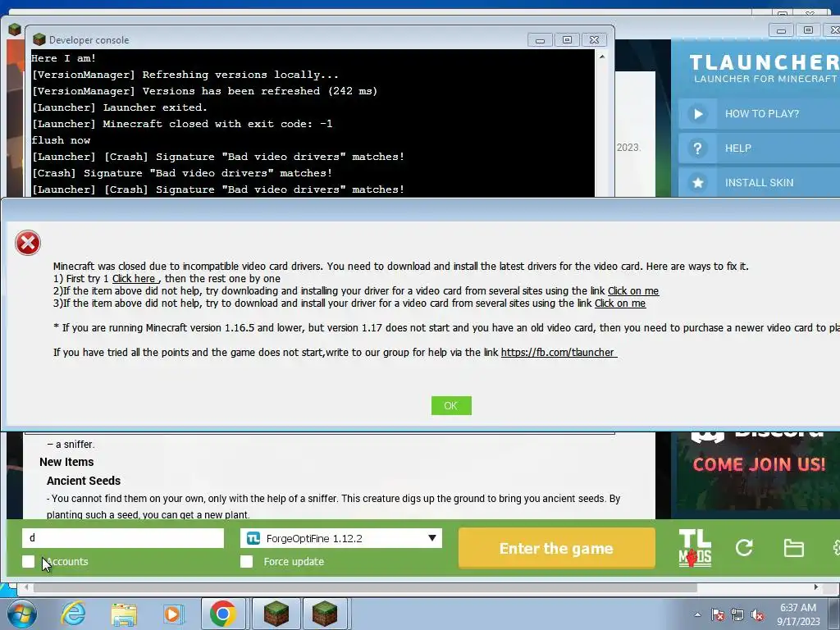Viewport: 840px width, 630px height.
Task: Open the TL Mods icon
Action: pyautogui.click(x=695, y=548)
